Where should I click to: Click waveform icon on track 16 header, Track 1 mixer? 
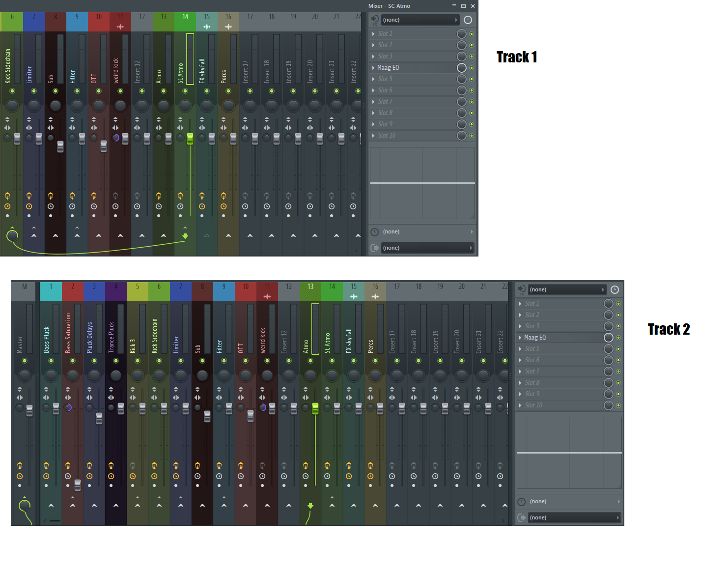[228, 27]
